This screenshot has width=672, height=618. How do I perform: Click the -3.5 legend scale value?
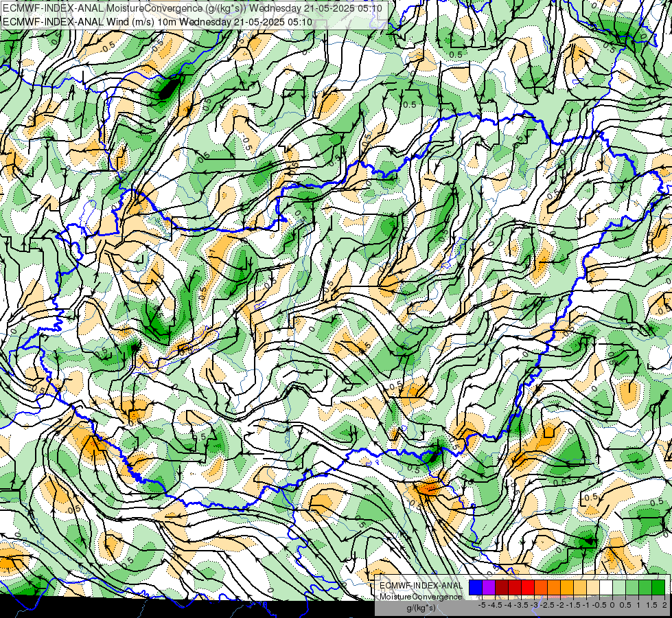point(522,605)
